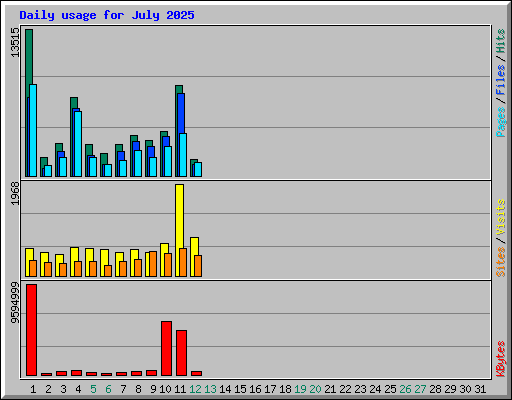Click the red KBytes bar for day 11
512x400 pixels.
point(181,353)
